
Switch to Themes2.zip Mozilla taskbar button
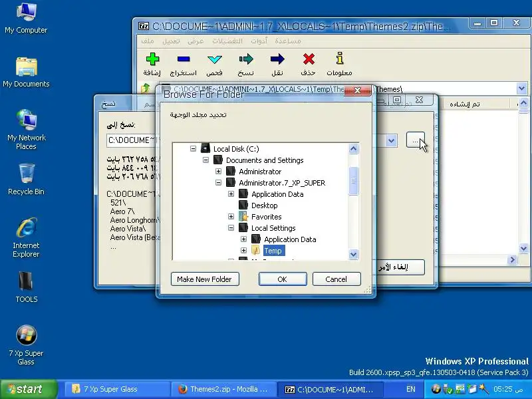(223, 389)
